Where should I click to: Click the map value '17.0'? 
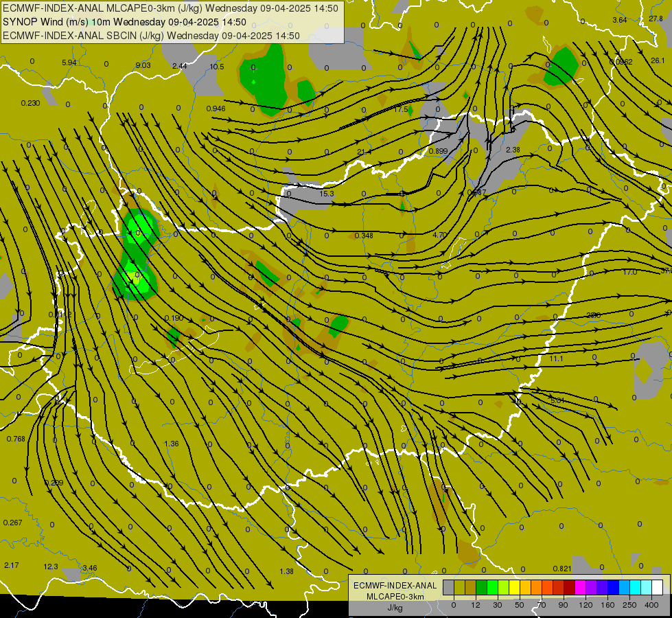click(x=629, y=273)
